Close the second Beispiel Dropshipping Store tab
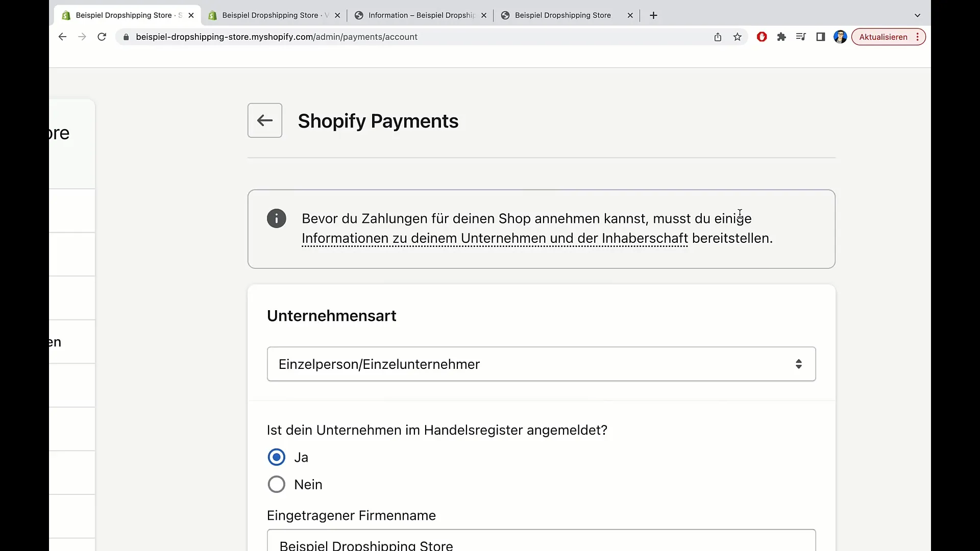The height and width of the screenshot is (551, 980). tap(337, 15)
